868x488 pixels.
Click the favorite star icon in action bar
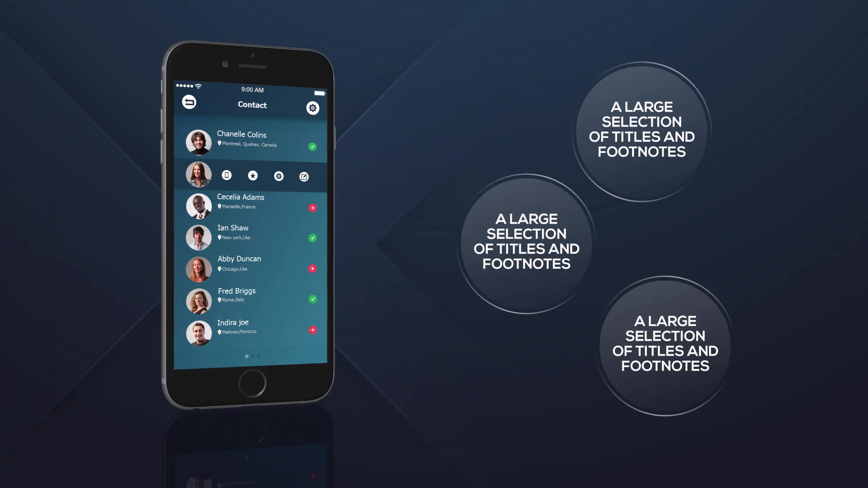click(253, 175)
